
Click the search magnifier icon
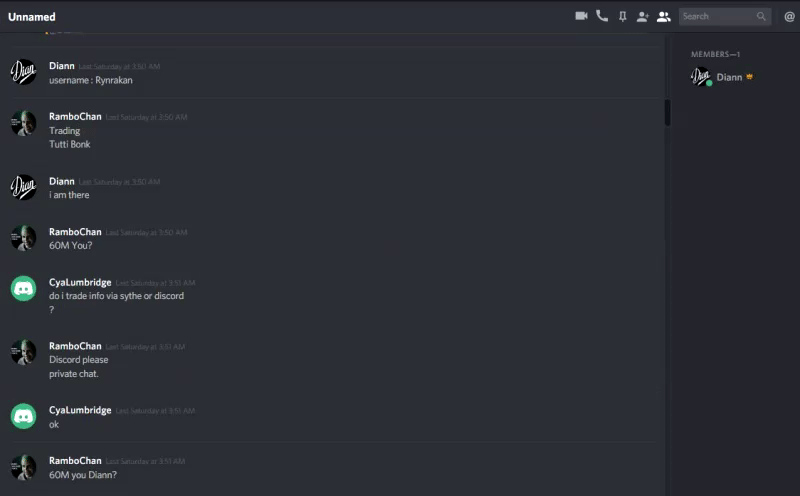tap(761, 16)
